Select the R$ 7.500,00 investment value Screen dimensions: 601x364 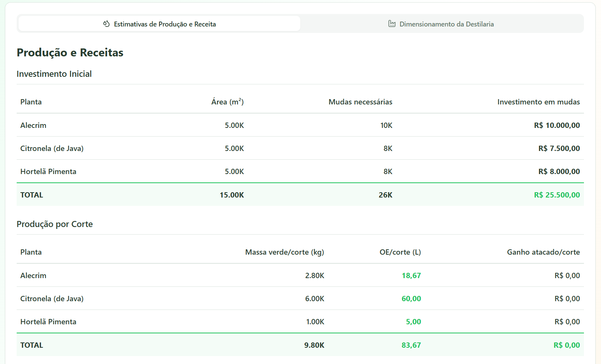(x=559, y=148)
